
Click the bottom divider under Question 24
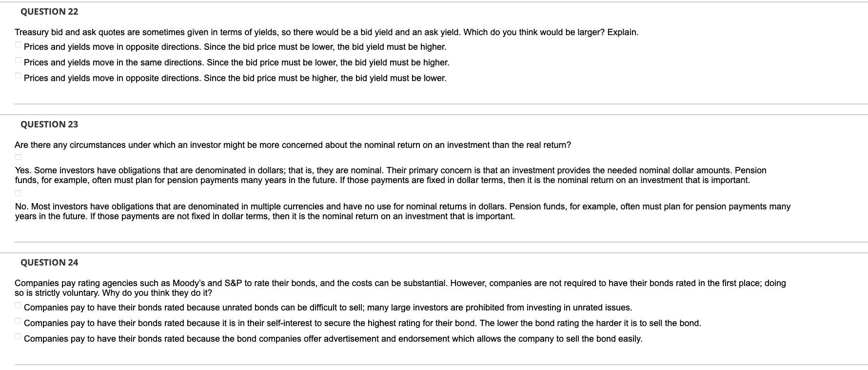(x=434, y=363)
